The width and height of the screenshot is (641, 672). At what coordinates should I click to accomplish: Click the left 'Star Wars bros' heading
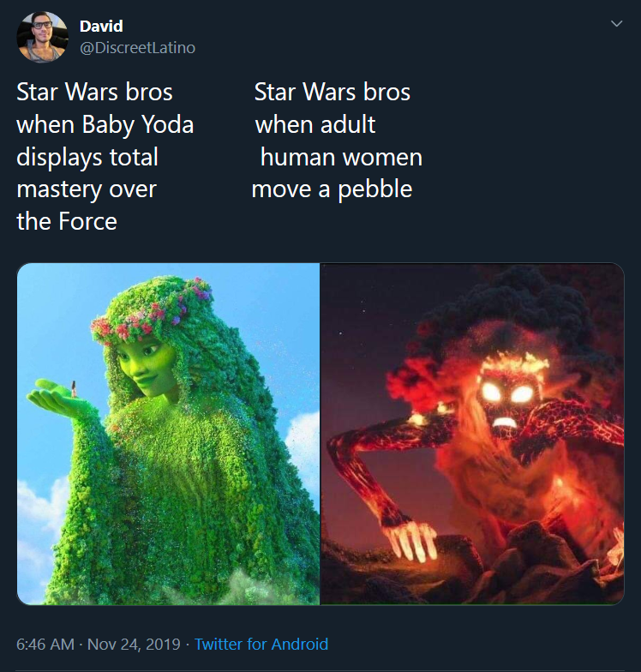tap(94, 92)
